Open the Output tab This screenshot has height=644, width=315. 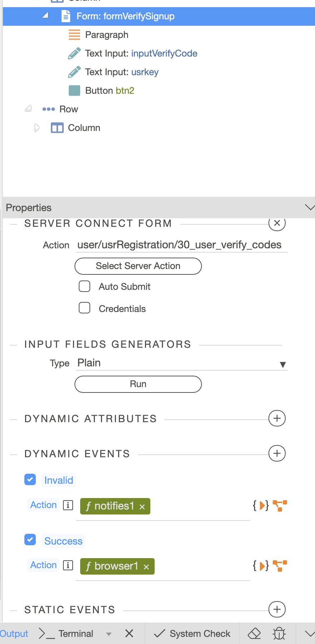point(14,634)
